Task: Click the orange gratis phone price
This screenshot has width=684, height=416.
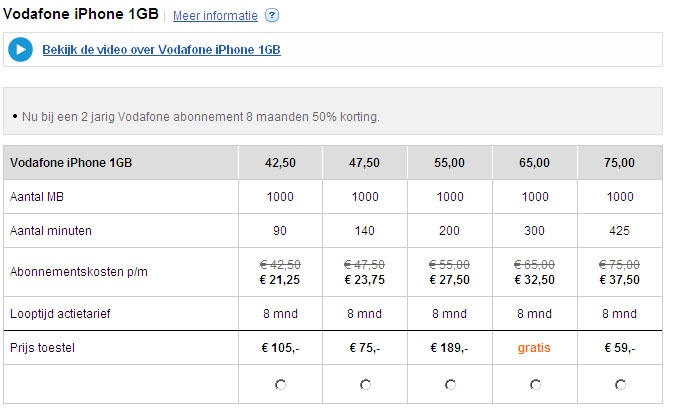Action: point(535,348)
